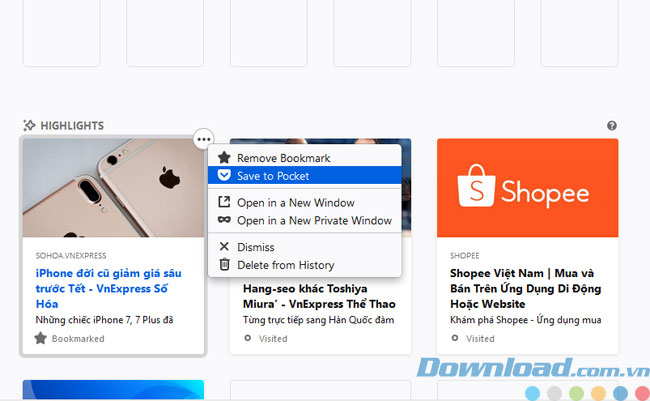This screenshot has height=401, width=650.
Task: Click the first empty top site tile
Action: tap(61, 33)
